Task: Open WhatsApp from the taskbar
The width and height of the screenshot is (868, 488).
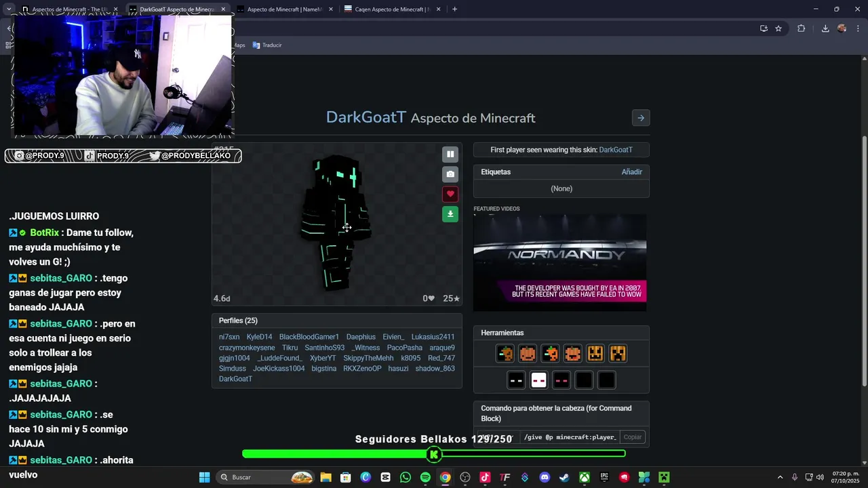Action: [x=406, y=477]
